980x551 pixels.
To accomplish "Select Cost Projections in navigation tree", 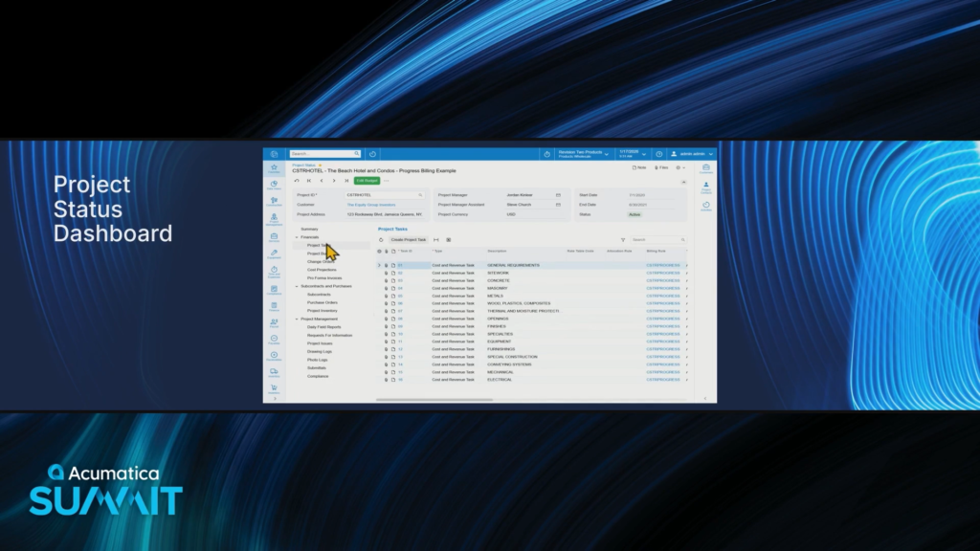I will pyautogui.click(x=321, y=270).
